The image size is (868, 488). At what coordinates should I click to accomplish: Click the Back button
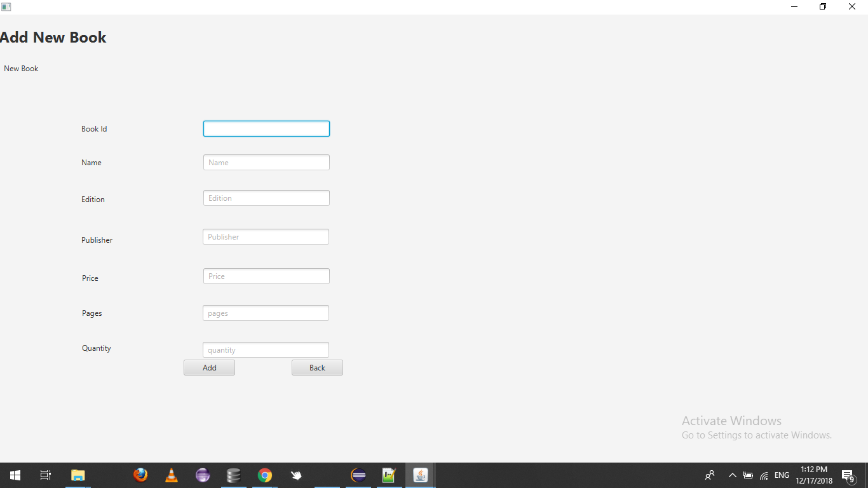pos(317,367)
